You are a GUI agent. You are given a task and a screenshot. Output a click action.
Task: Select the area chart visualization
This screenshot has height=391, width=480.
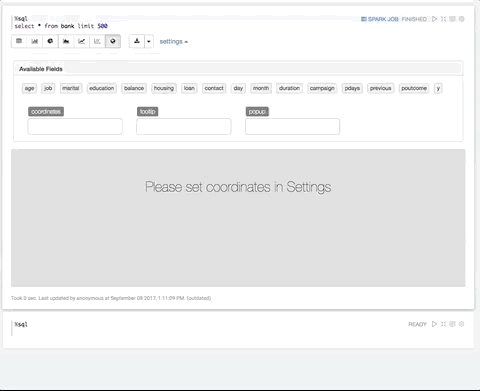pos(66,41)
